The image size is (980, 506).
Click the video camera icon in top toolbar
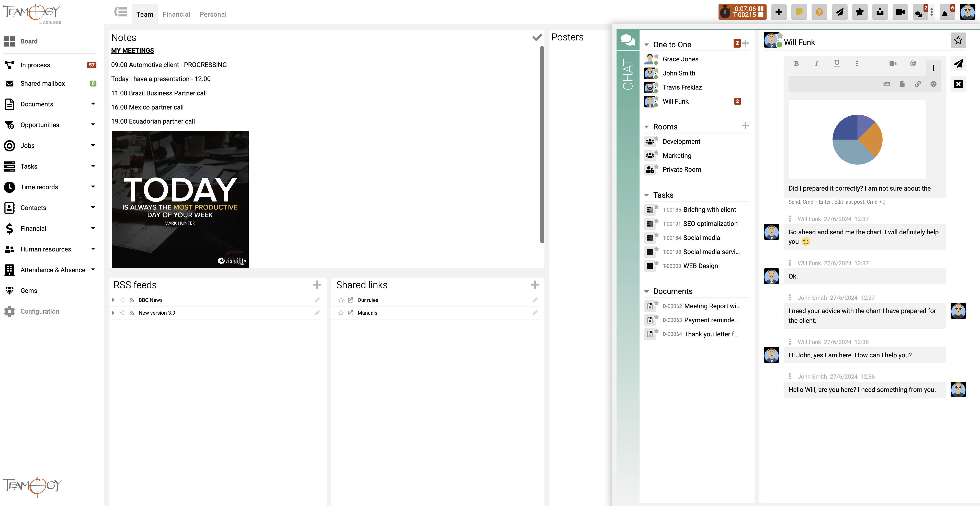click(x=900, y=12)
